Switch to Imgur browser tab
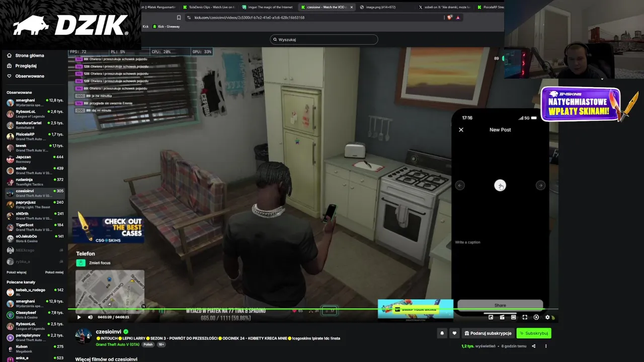 point(267,7)
